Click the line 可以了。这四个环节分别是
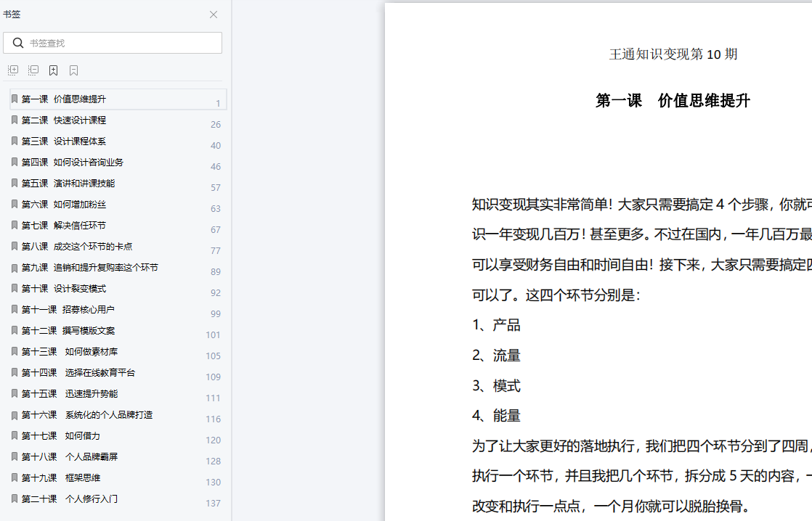This screenshot has width=812, height=521. click(x=556, y=295)
